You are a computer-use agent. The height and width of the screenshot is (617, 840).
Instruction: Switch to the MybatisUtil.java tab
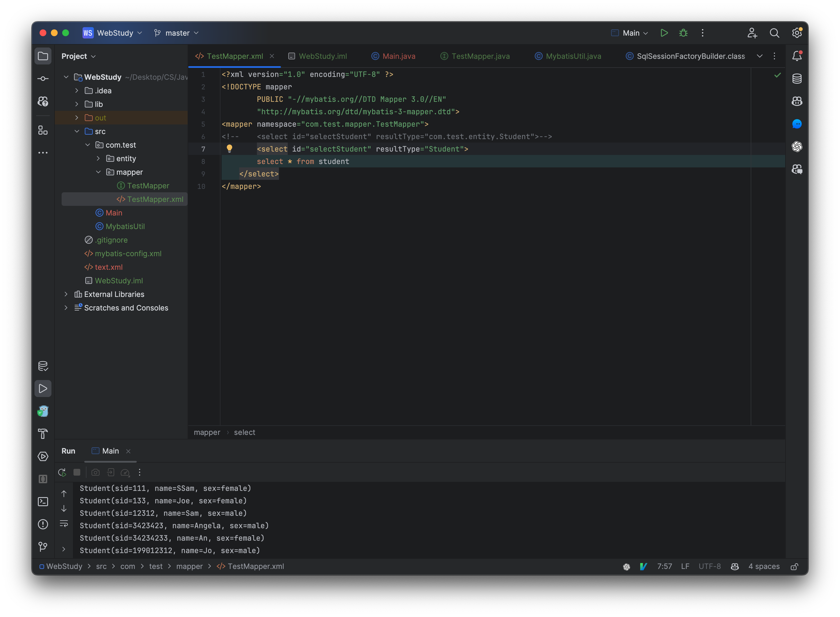572,56
